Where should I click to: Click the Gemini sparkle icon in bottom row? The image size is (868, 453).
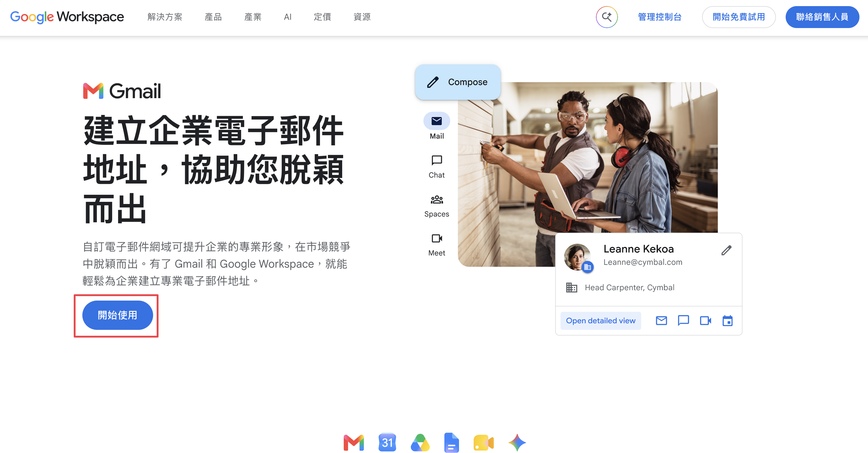[x=517, y=443]
